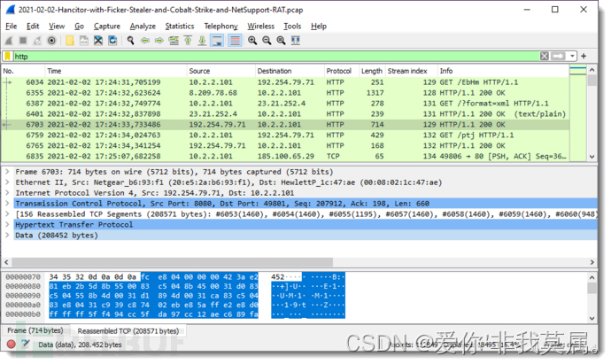This screenshot has width=611, height=364.
Task: Expand the Ethernet II details row
Action: point(7,182)
